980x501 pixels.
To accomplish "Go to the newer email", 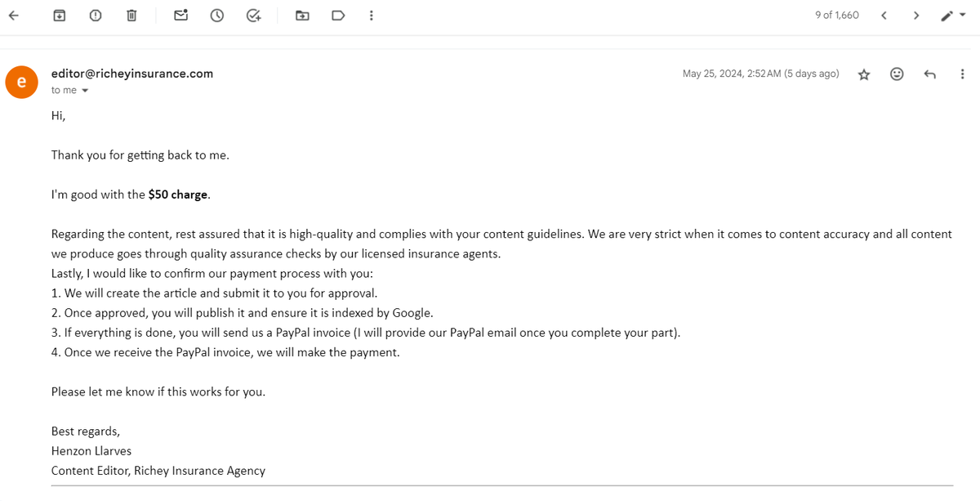I will pyautogui.click(x=884, y=16).
